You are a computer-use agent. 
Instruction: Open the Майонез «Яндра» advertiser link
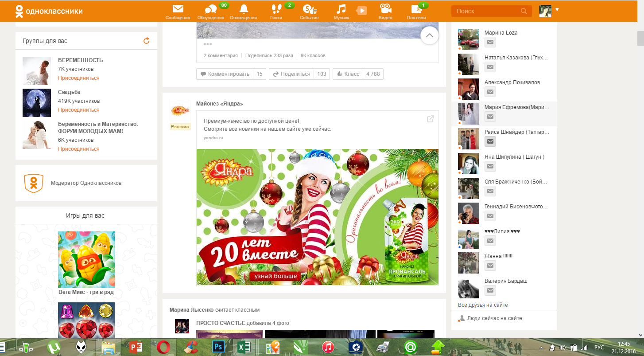pyautogui.click(x=220, y=104)
